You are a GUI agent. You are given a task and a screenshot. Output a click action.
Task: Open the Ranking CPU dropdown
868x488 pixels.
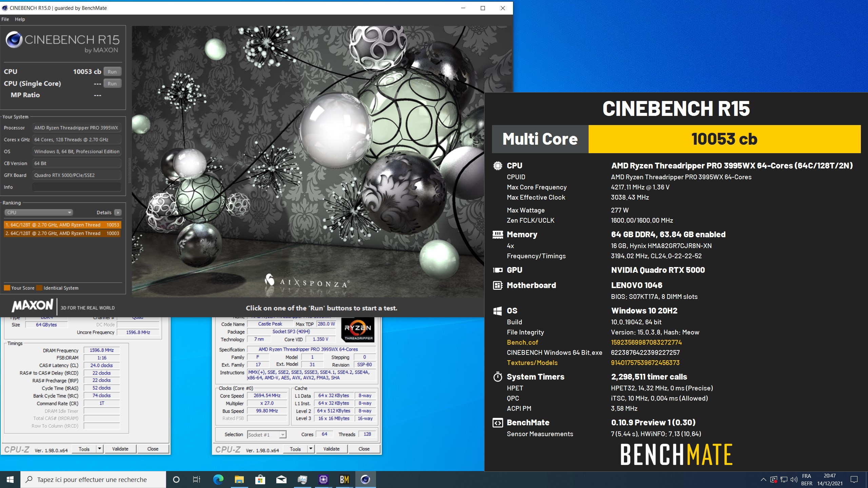click(39, 212)
